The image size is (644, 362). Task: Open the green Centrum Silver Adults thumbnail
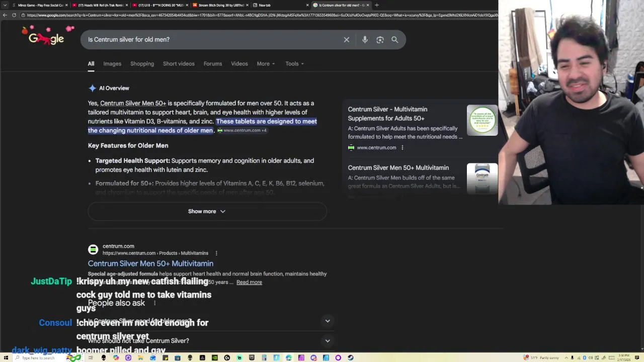pyautogui.click(x=482, y=120)
